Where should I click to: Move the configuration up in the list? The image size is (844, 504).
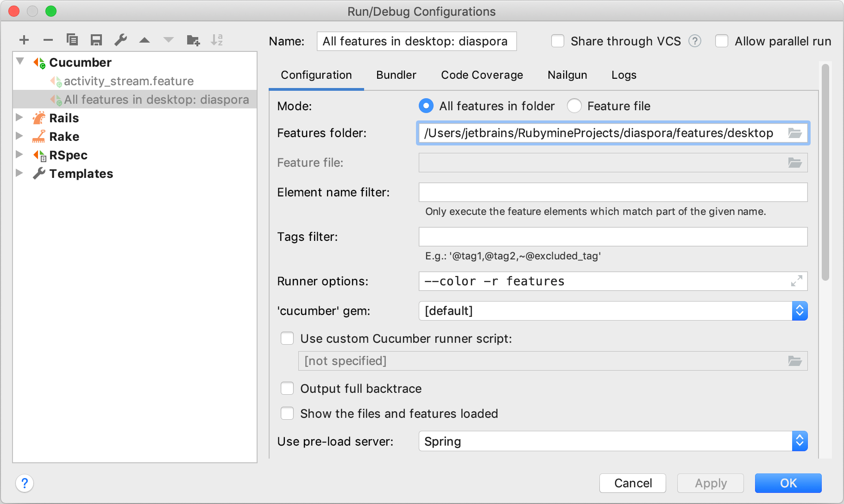click(x=145, y=40)
